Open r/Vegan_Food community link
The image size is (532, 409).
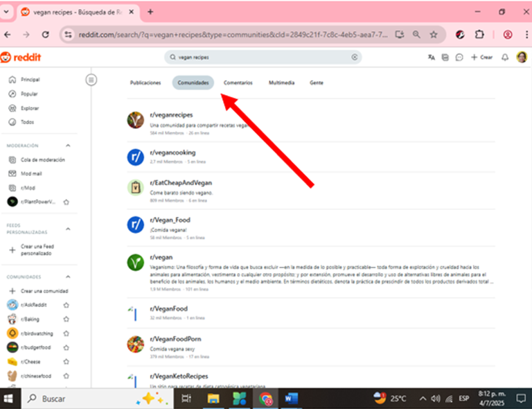tap(170, 220)
